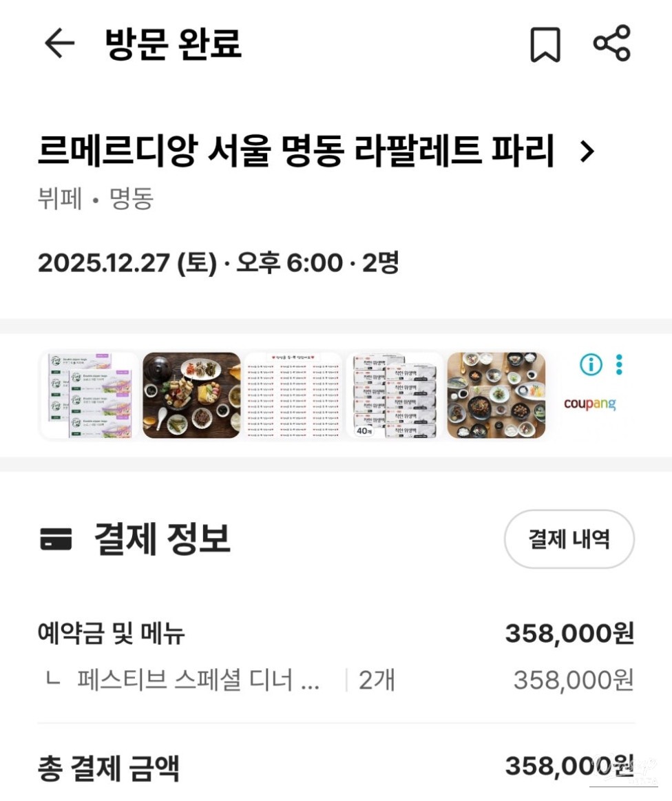
Task: Open the Korean side dishes ad thumbnail
Action: (496, 395)
